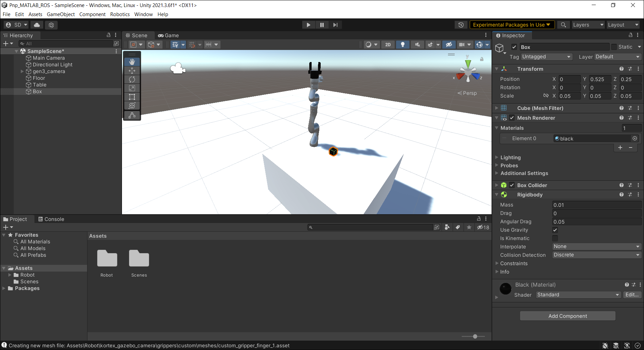Open the Collision Detection dropdown
This screenshot has width=644, height=350.
click(596, 255)
